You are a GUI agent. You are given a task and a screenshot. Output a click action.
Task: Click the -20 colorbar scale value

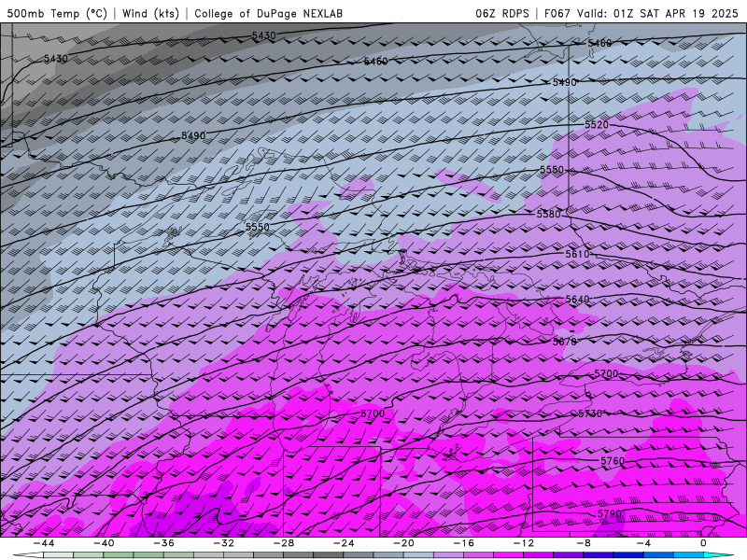click(x=403, y=543)
